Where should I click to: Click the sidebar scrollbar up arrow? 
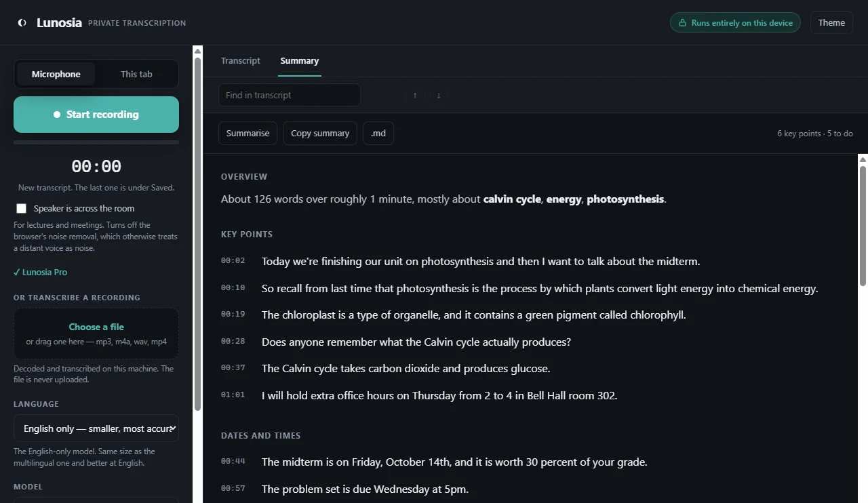point(197,51)
